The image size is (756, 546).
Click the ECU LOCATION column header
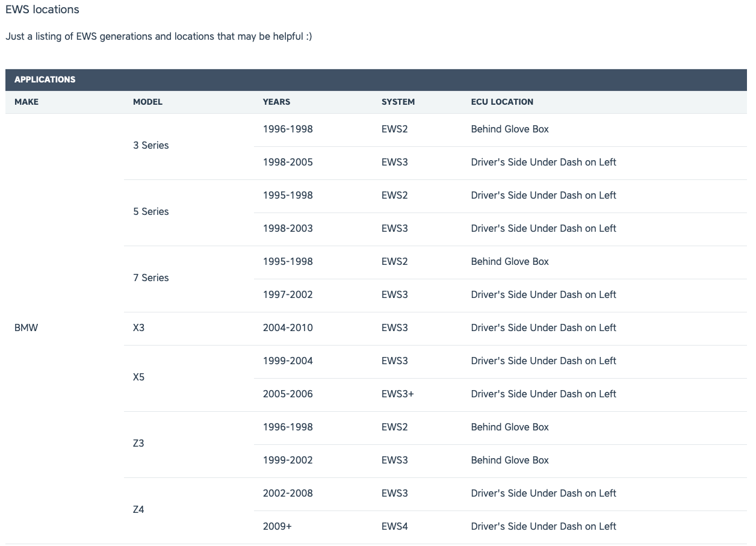point(502,102)
